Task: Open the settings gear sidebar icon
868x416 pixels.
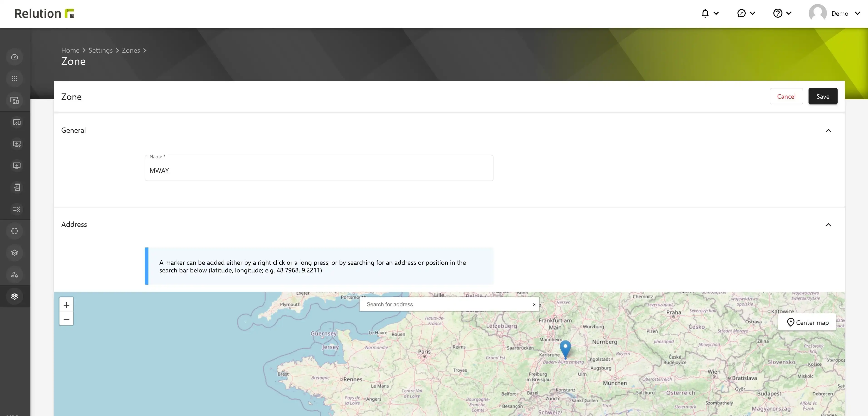Action: [15, 296]
